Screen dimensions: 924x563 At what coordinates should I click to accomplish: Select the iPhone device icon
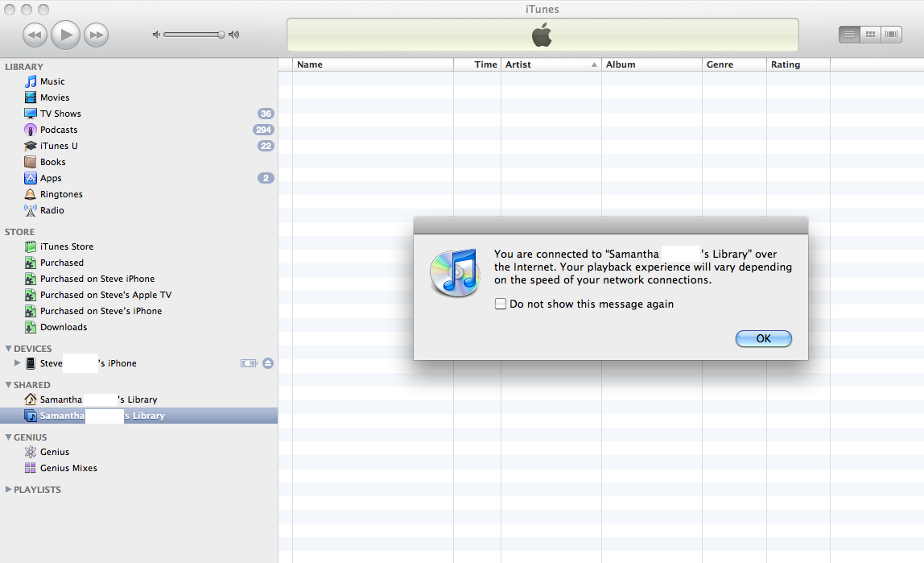[x=30, y=363]
